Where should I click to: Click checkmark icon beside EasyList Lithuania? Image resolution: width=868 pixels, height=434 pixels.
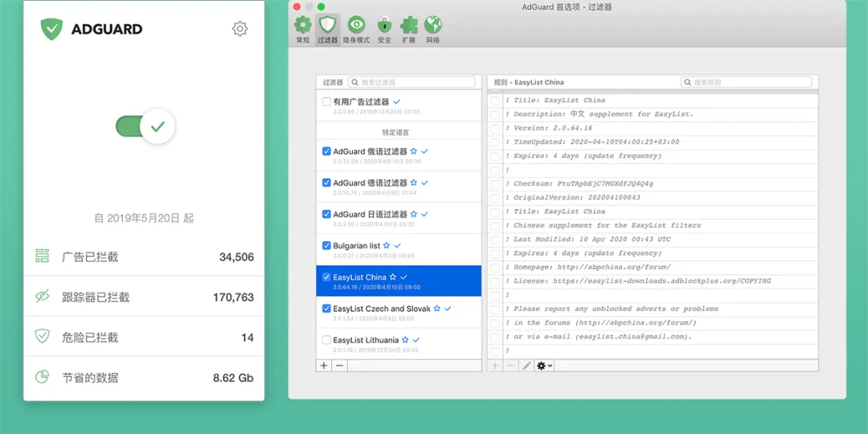[x=416, y=340]
